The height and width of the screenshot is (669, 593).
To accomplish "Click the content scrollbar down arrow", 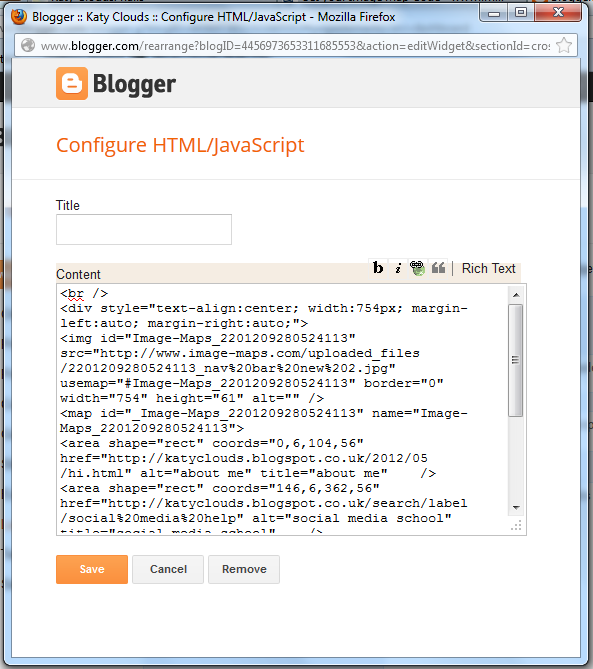I will click(516, 507).
